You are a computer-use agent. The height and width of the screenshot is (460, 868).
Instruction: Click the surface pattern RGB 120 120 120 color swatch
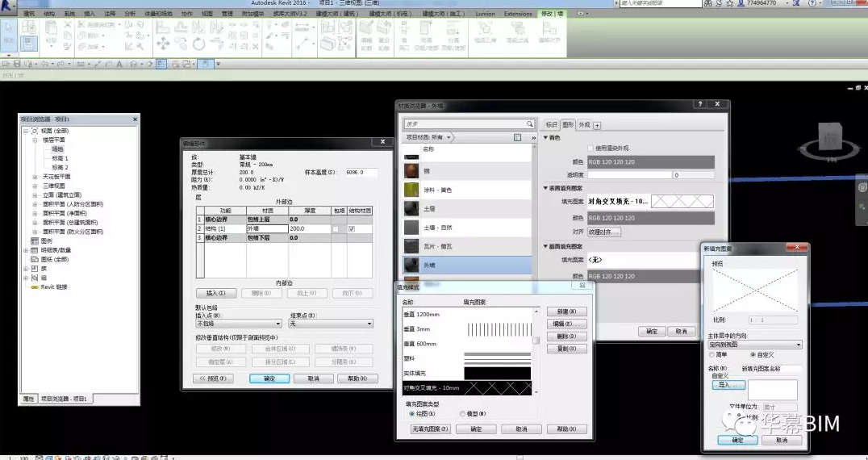coord(651,218)
